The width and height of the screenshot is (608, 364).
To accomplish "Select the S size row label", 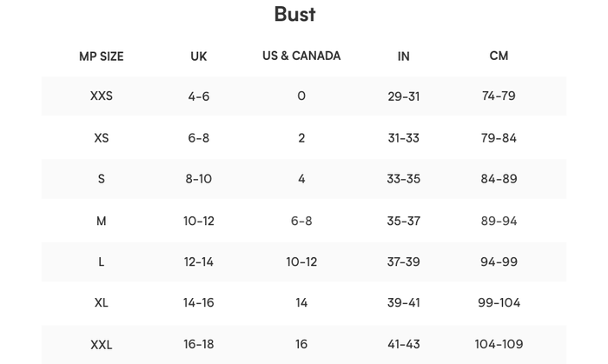I will coord(101,179).
